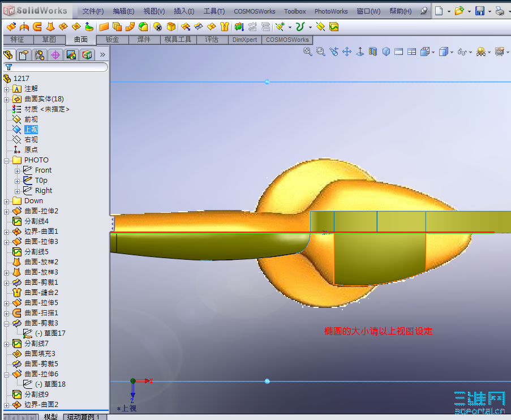The image size is (511, 420).
Task: Collapse the 曲面-拉伸6 feature node
Action: point(7,375)
